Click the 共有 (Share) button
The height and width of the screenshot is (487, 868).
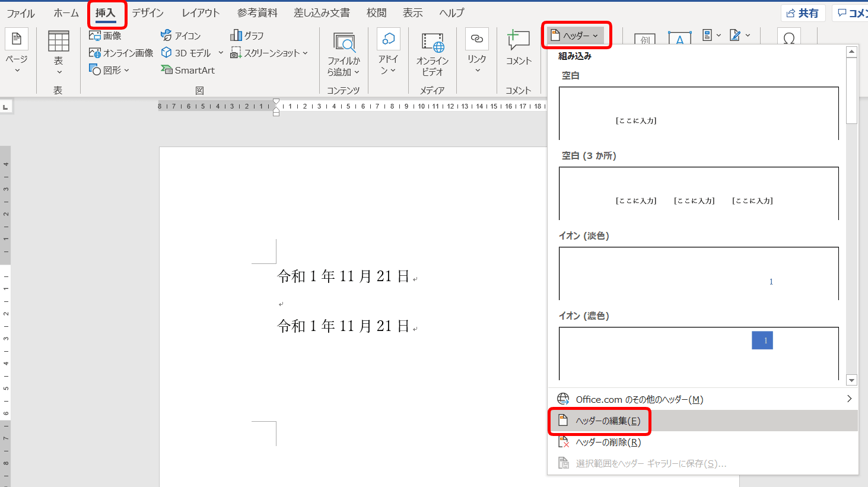coord(803,13)
